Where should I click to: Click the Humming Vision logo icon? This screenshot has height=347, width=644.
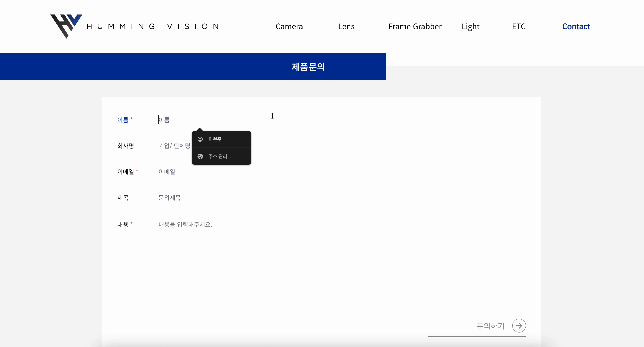tap(66, 26)
